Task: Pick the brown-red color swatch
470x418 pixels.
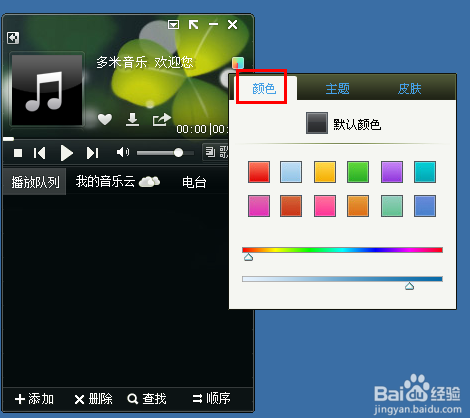Action: pyautogui.click(x=291, y=206)
